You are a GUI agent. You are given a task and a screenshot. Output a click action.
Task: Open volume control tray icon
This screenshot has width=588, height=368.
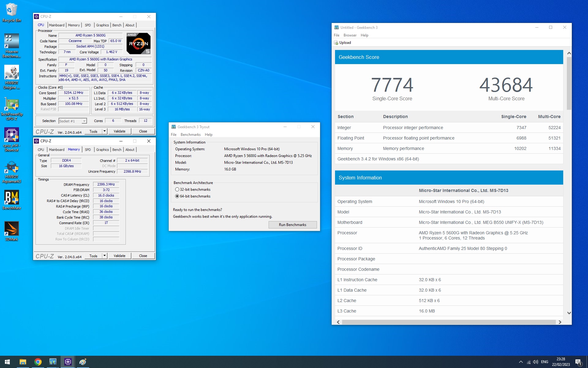pyautogui.click(x=536, y=362)
